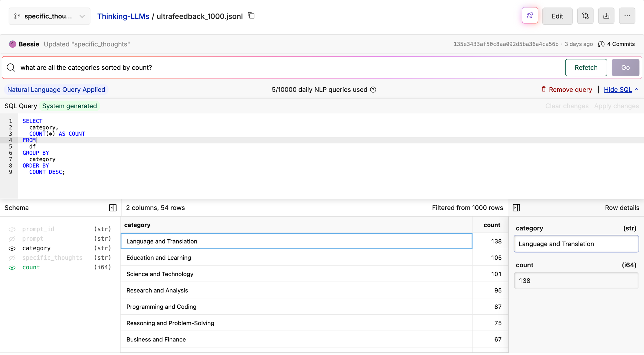Show the prompt_id column
This screenshot has width=644, height=355.
point(12,229)
